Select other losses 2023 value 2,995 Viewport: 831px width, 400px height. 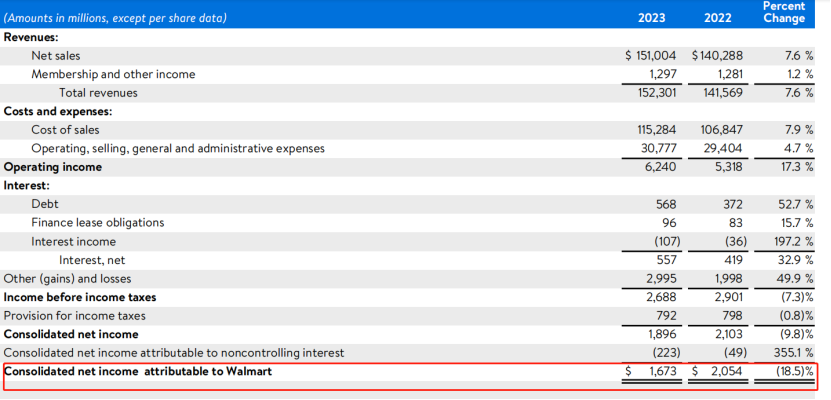[x=661, y=279]
